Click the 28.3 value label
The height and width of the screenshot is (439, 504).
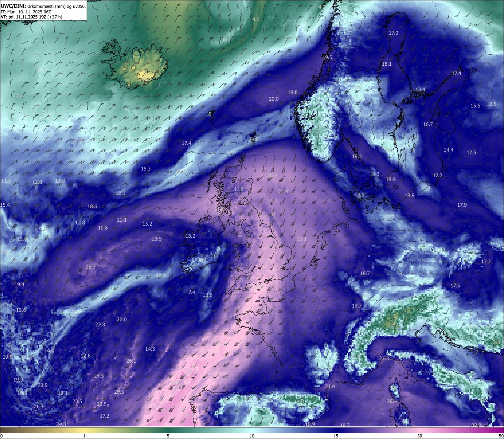(x=119, y=392)
